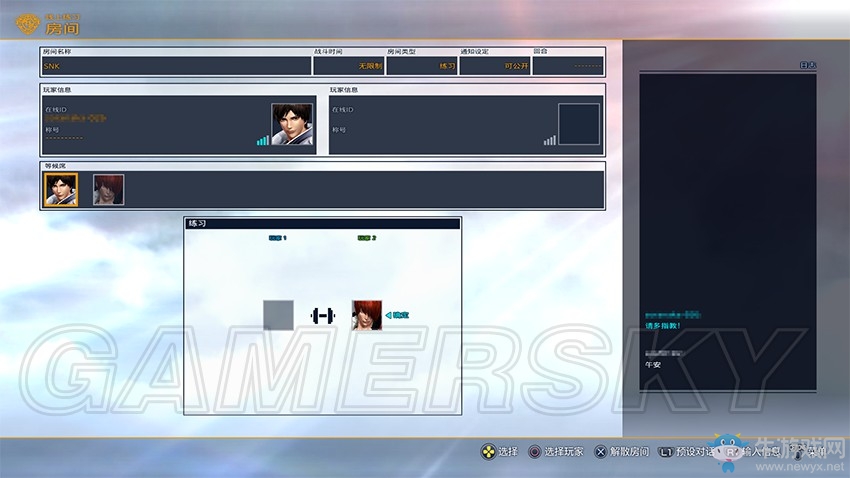Click the dumbbell practice icon
Screen dimensions: 850x478
(x=323, y=315)
